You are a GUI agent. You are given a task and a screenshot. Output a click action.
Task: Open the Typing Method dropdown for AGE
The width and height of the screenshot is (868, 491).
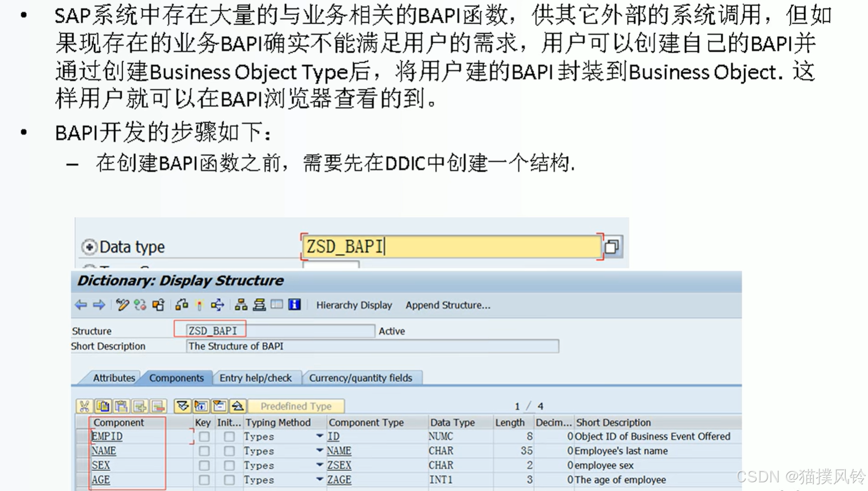click(319, 479)
